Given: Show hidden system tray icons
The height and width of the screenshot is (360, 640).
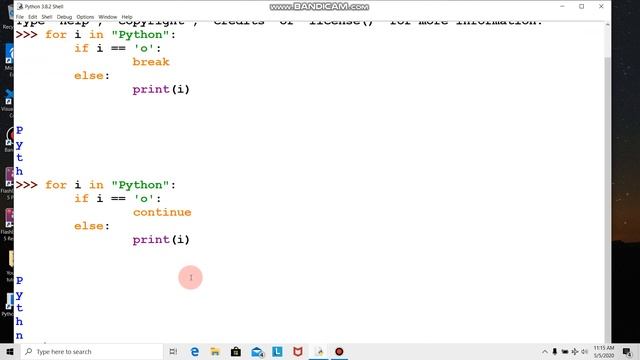Looking at the screenshot, I should pyautogui.click(x=544, y=351).
